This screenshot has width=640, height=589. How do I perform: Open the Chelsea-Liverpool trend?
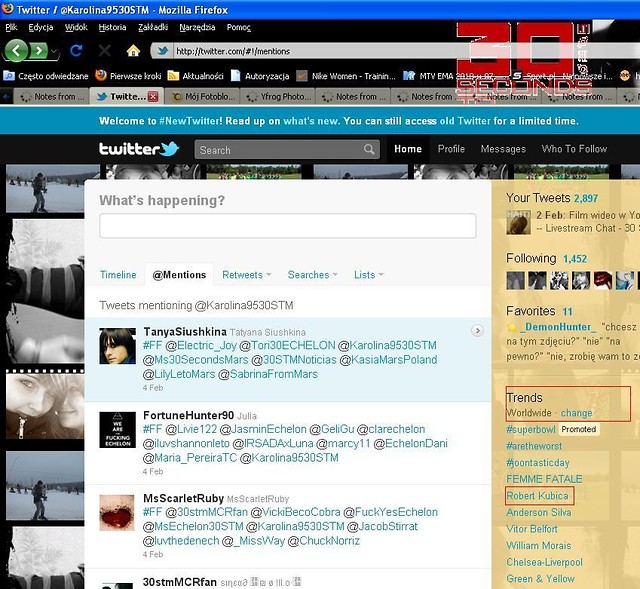tap(544, 562)
